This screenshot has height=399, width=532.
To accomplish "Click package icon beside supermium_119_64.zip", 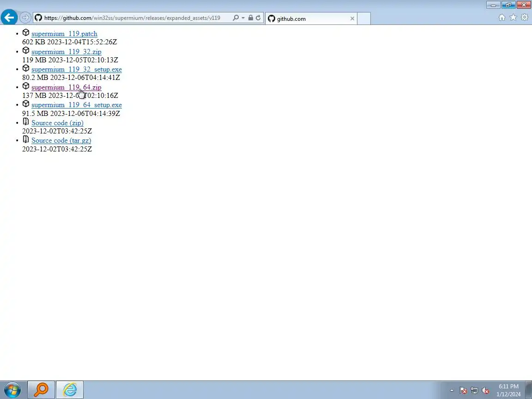I will coord(26,86).
